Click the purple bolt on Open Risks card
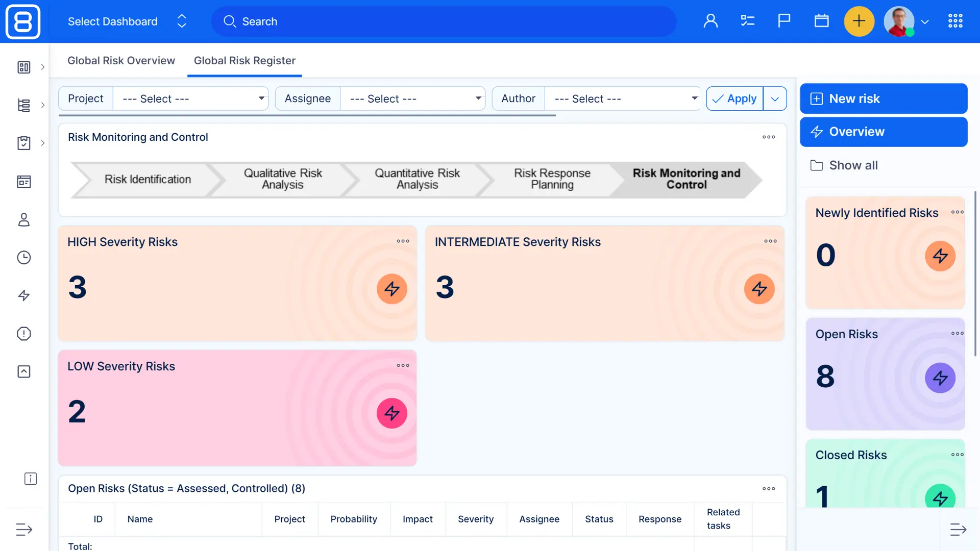The width and height of the screenshot is (980, 551). 940,378
